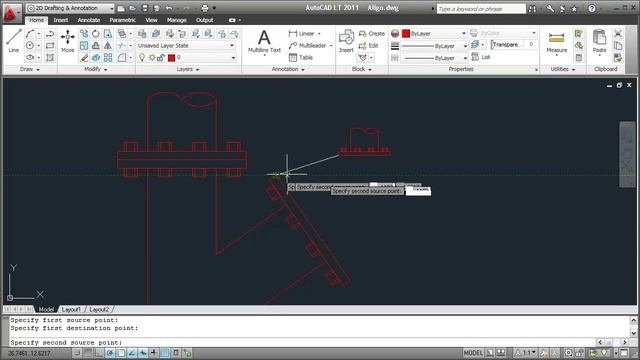640x360 pixels.
Task: Click the Linear dimension tool
Action: [302, 33]
